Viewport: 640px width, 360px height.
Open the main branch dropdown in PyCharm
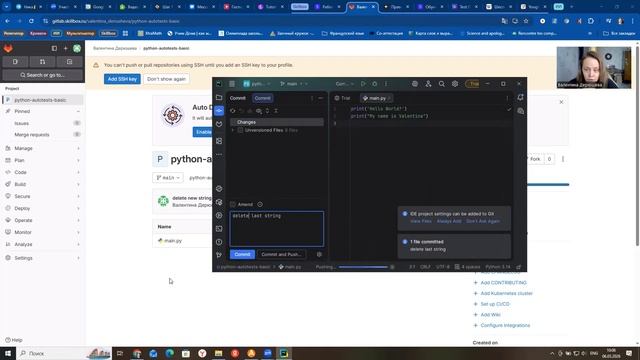[x=293, y=84]
